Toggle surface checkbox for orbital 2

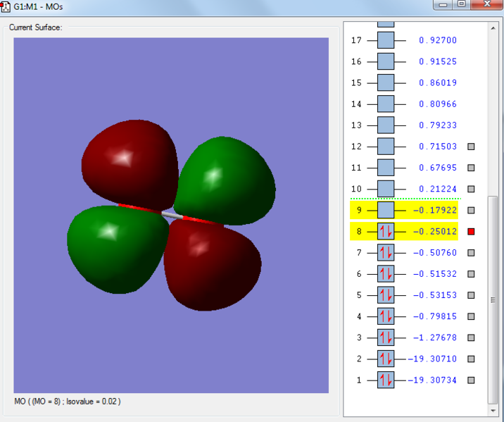(471, 359)
